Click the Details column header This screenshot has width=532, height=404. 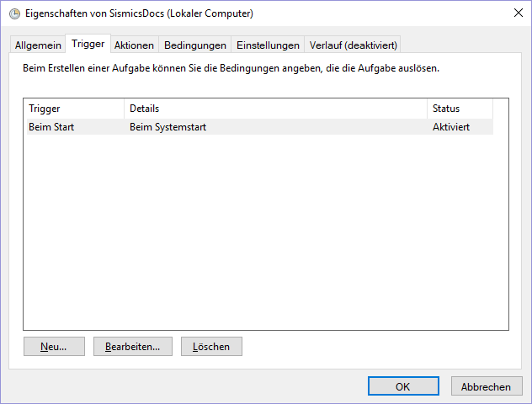(x=276, y=109)
